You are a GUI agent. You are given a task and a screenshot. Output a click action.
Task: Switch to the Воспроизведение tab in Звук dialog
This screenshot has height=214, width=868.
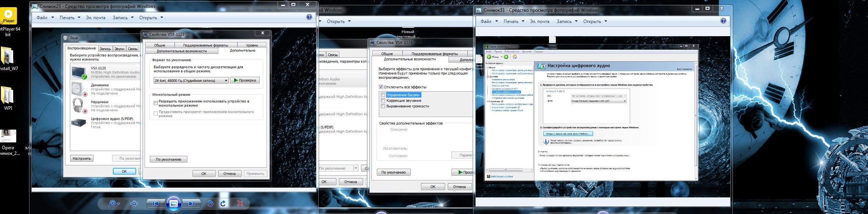pyautogui.click(x=82, y=48)
